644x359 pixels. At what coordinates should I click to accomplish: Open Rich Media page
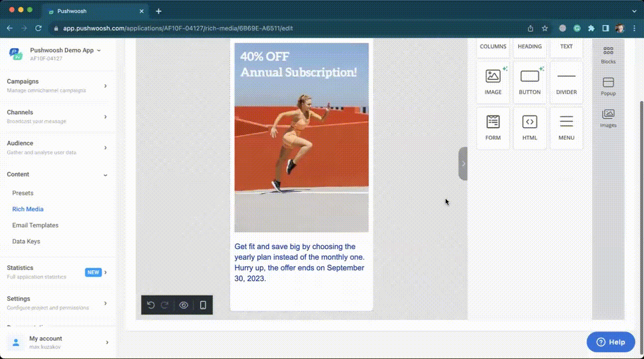28,209
